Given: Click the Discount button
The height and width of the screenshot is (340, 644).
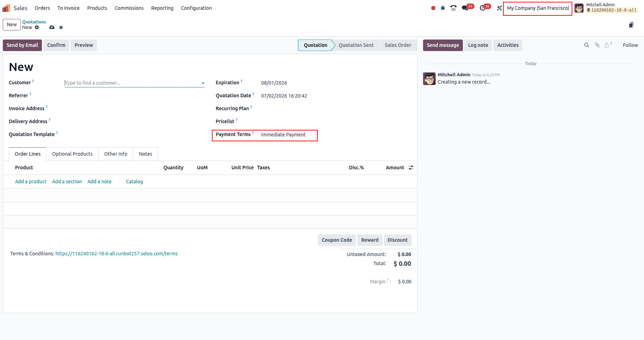Looking at the screenshot, I should (398, 240).
